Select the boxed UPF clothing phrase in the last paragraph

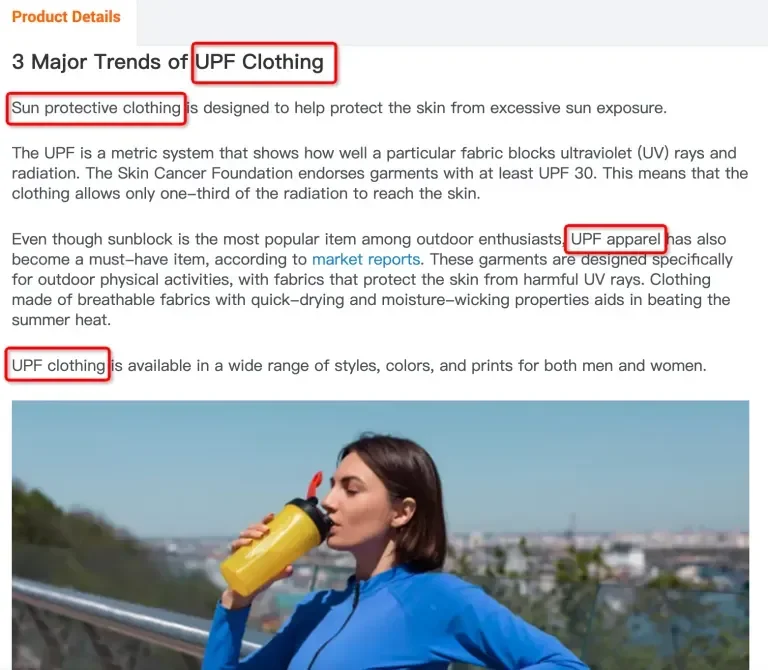coord(58,365)
